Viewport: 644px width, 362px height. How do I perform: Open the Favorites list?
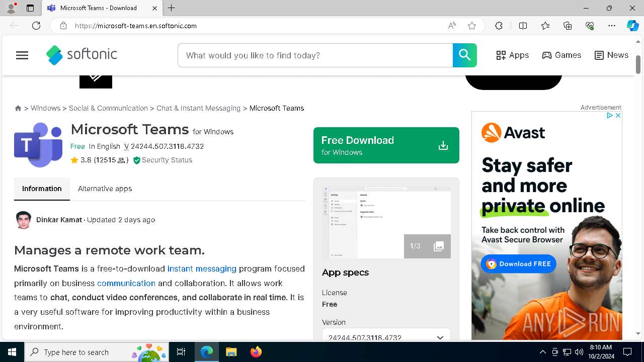point(545,26)
